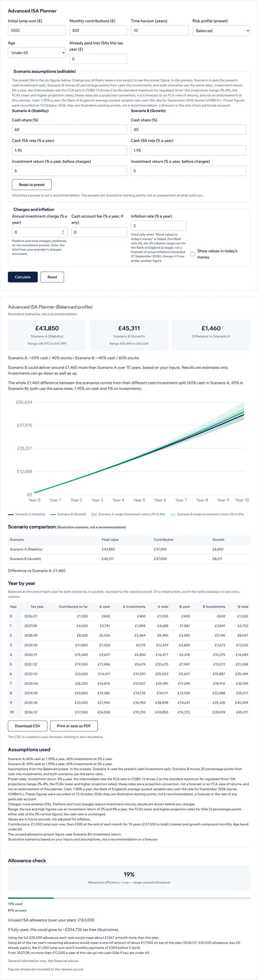Click Scenario A (Stability) legend swatch

coord(11,514)
